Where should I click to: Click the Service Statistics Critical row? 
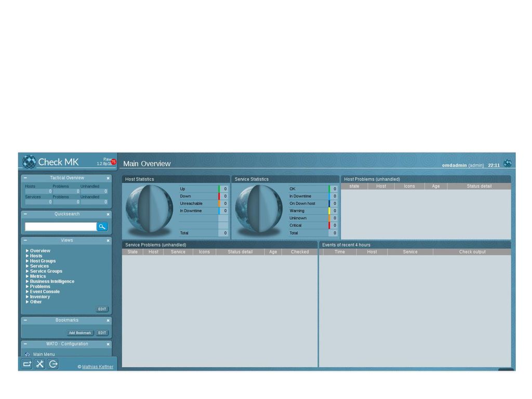[313, 225]
